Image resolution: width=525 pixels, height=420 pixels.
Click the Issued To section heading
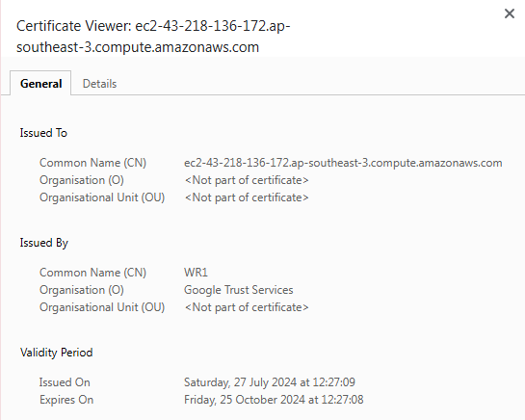(43, 133)
